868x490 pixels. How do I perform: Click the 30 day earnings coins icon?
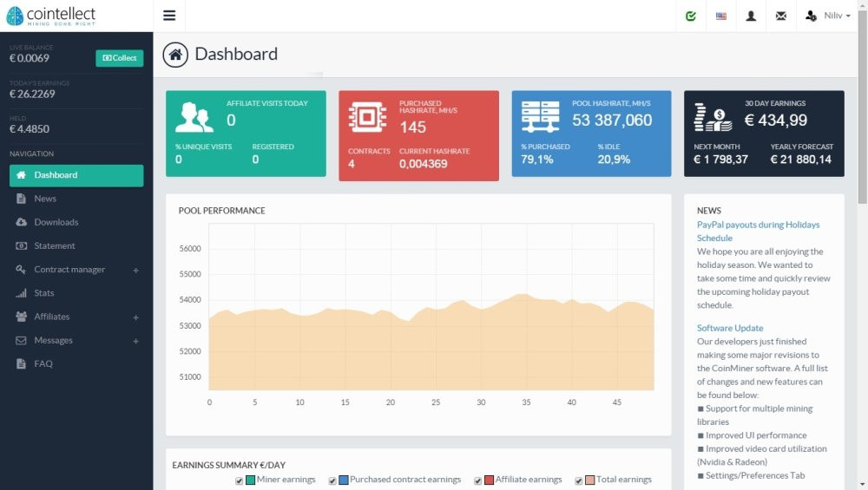pos(713,116)
